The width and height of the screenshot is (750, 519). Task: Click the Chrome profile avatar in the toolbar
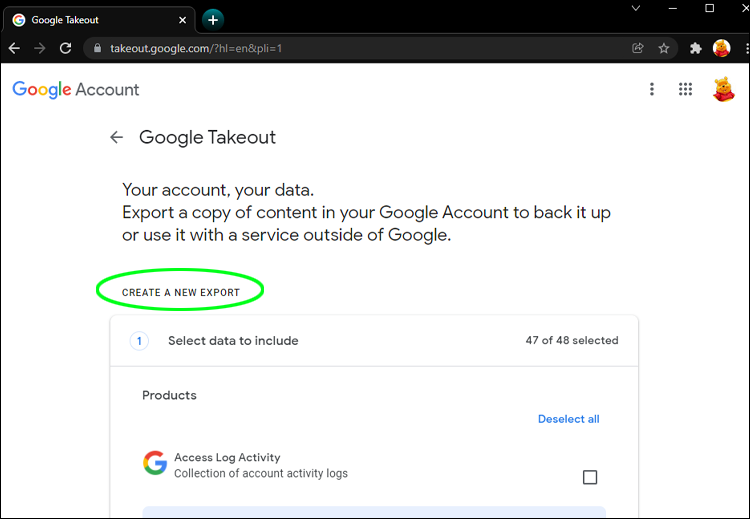coord(721,48)
